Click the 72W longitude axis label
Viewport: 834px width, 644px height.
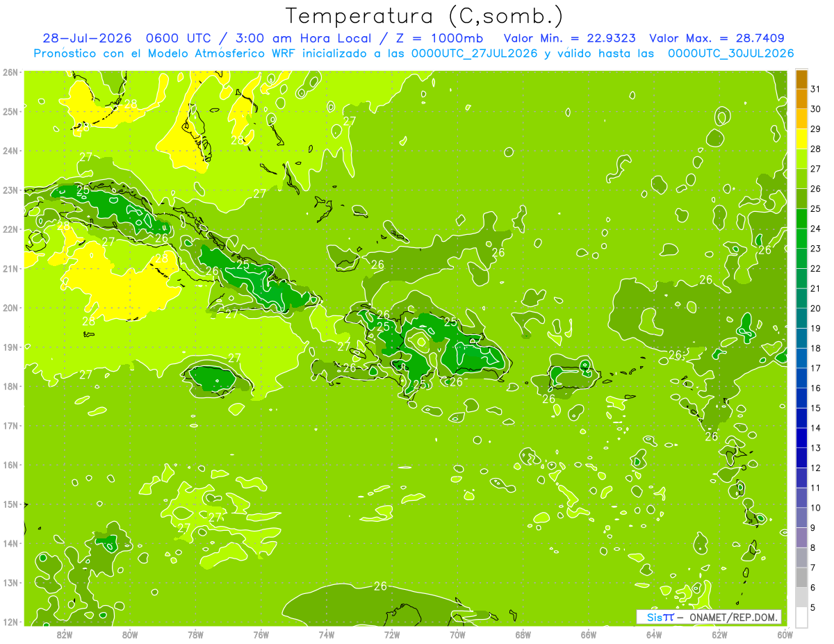coord(392,635)
